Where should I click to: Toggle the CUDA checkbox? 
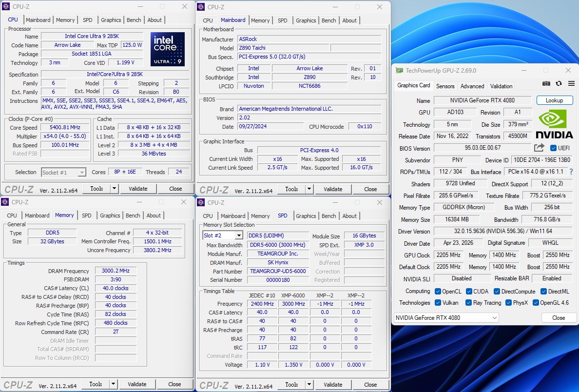click(x=469, y=291)
